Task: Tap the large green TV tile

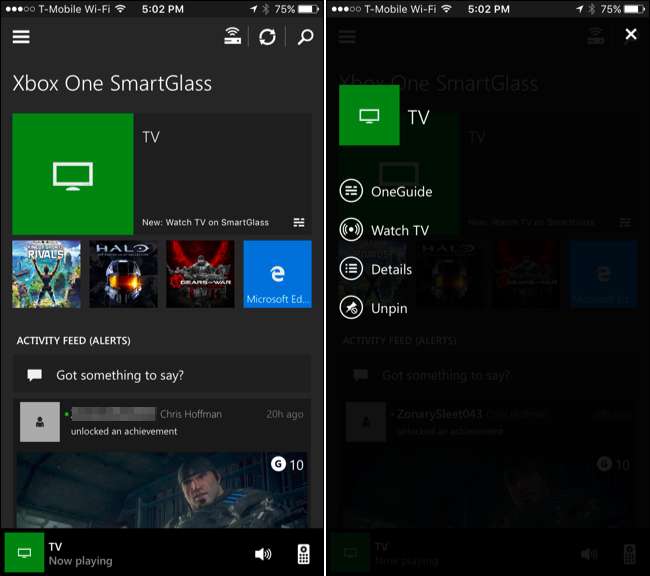Action: (x=73, y=173)
